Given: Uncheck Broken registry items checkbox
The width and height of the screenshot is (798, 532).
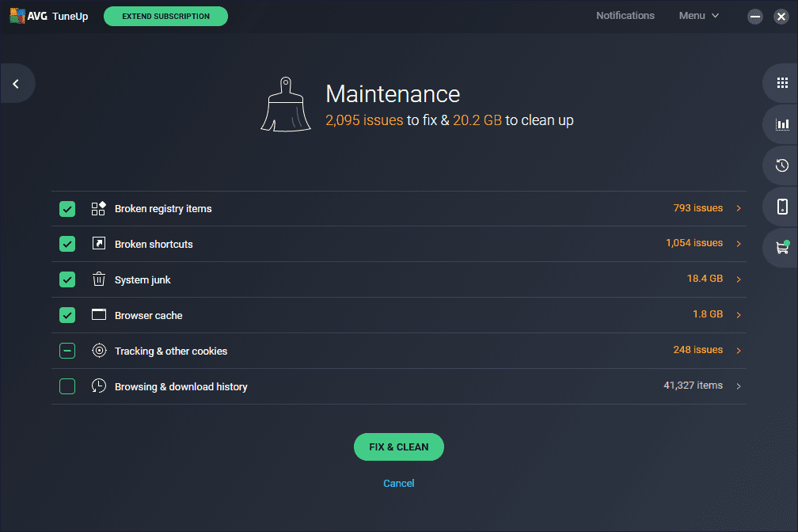Looking at the screenshot, I should click(x=67, y=209).
